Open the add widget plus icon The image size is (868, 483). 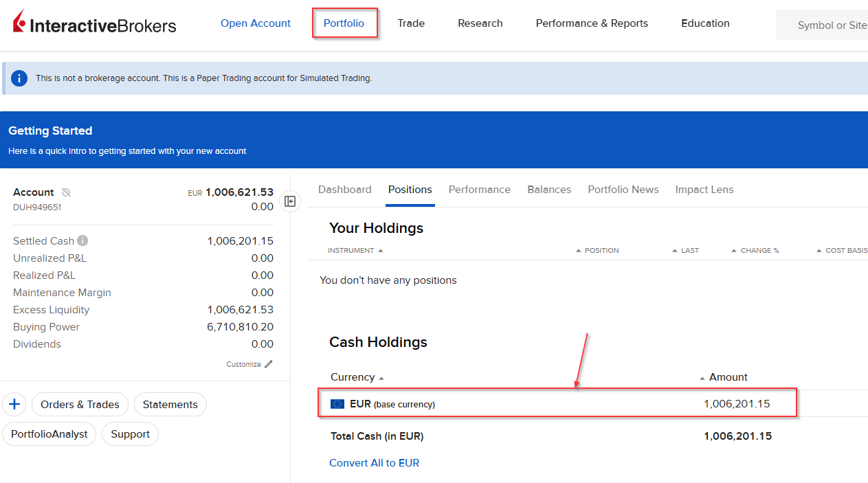pyautogui.click(x=14, y=404)
